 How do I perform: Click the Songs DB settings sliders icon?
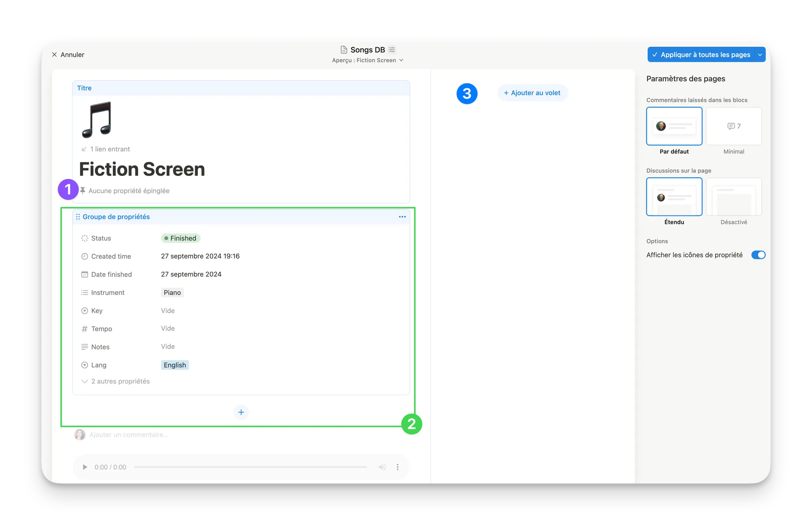[x=392, y=50]
